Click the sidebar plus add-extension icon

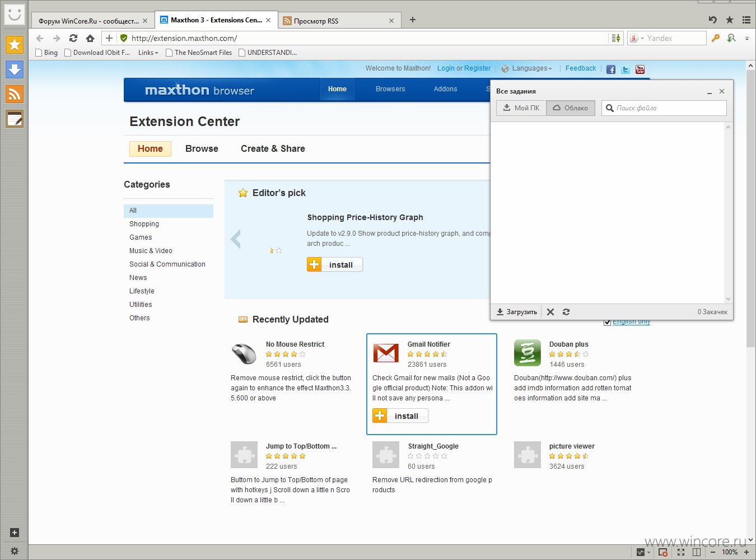coord(15,533)
